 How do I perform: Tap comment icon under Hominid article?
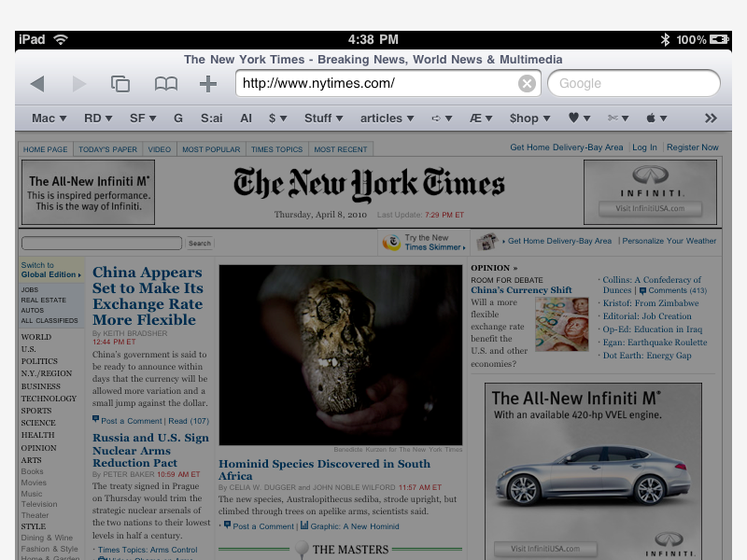pyautogui.click(x=227, y=525)
